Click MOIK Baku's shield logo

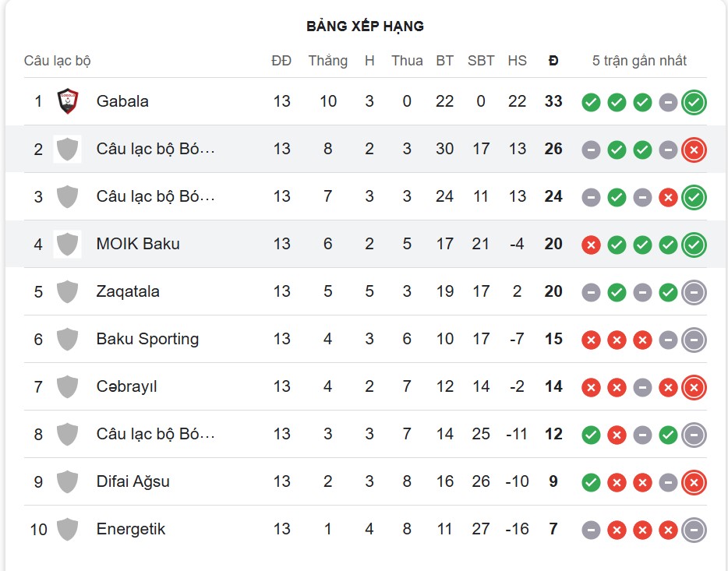click(x=68, y=244)
